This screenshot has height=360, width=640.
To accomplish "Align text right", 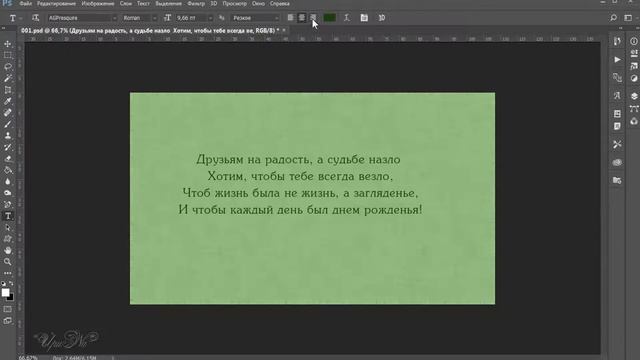I will coord(313,18).
